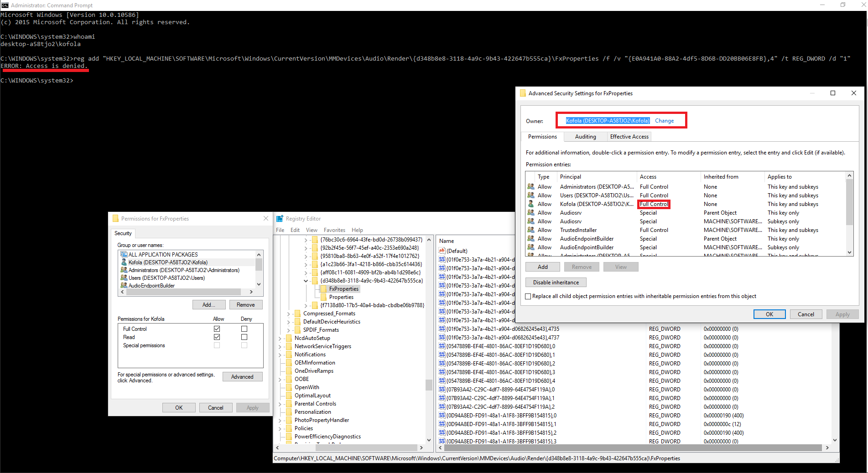Click the DWORD icon for {0547889B...},0 value
This screenshot has width=868, height=473.
coord(442,346)
